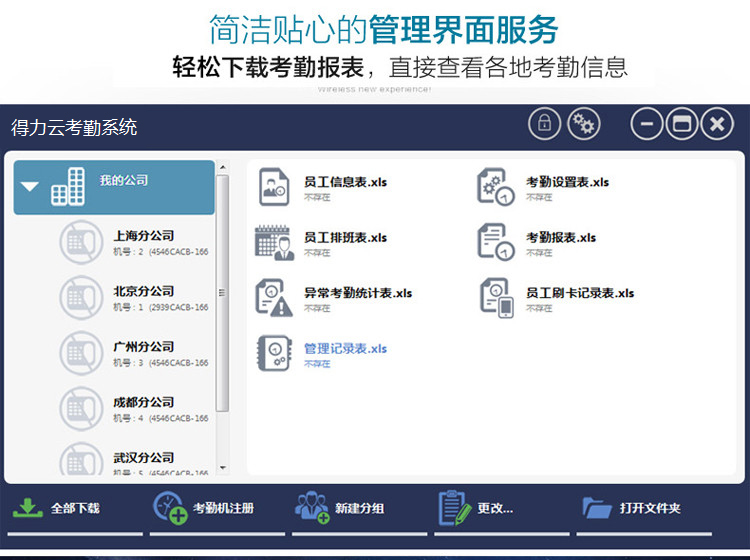The height and width of the screenshot is (560, 750).
Task: Click the 北京分公司 device icon
Action: click(81, 297)
